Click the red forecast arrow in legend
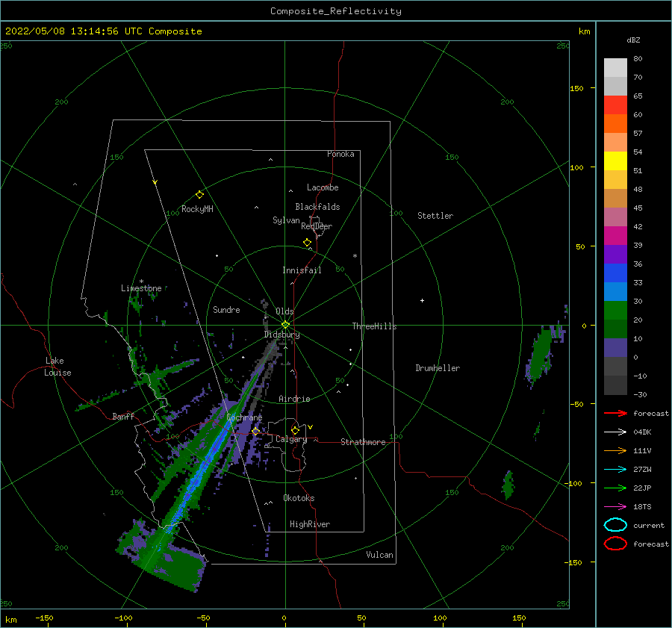Image resolution: width=672 pixels, height=628 pixels. (x=615, y=413)
